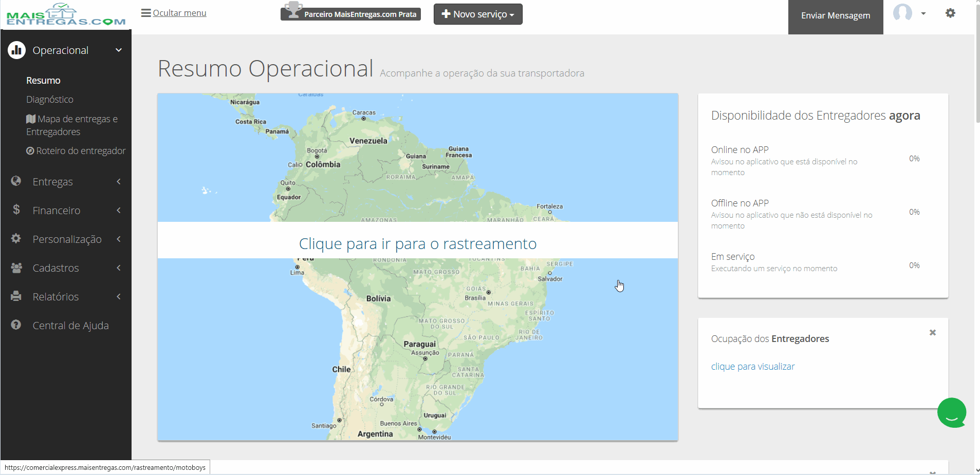Click the scrollbar down arrow
980x475 pixels.
[x=977, y=470]
